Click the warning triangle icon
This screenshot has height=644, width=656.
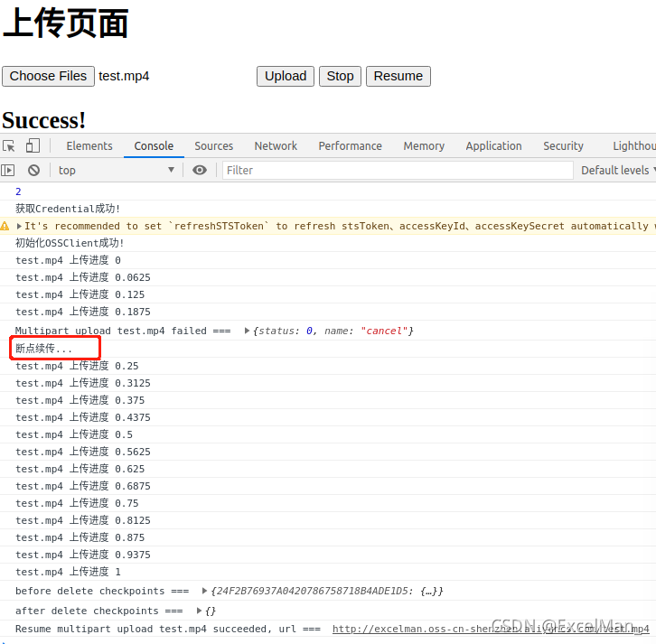pos(5,226)
